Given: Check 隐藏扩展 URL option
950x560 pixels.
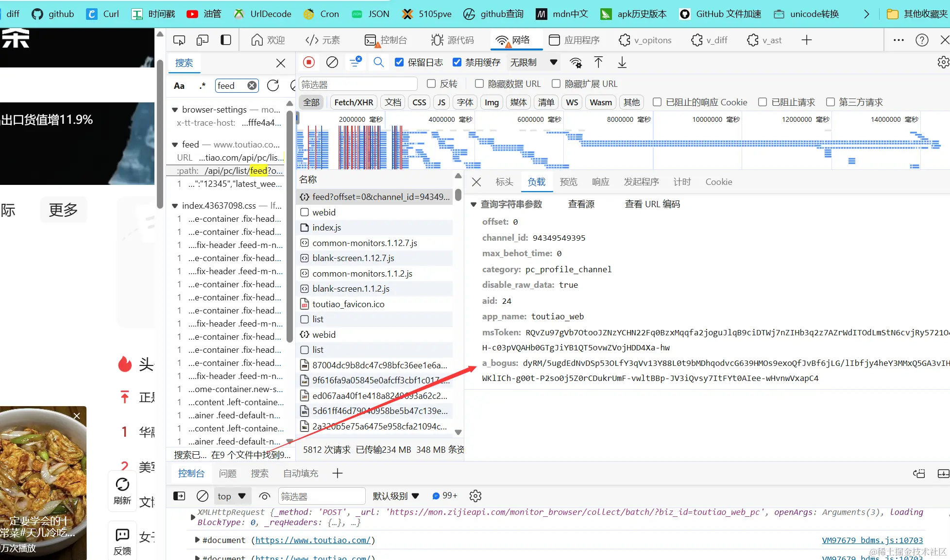Looking at the screenshot, I should coord(556,83).
